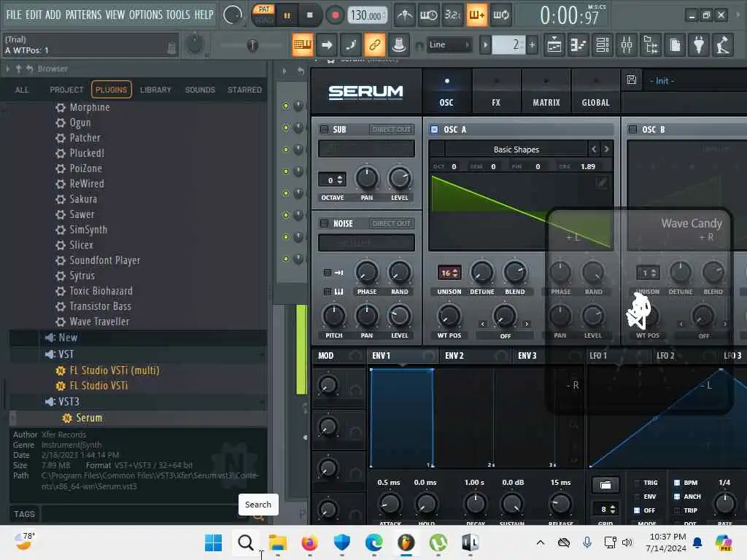Click the Serum preset save icon
The height and width of the screenshot is (560, 747).
pos(631,80)
